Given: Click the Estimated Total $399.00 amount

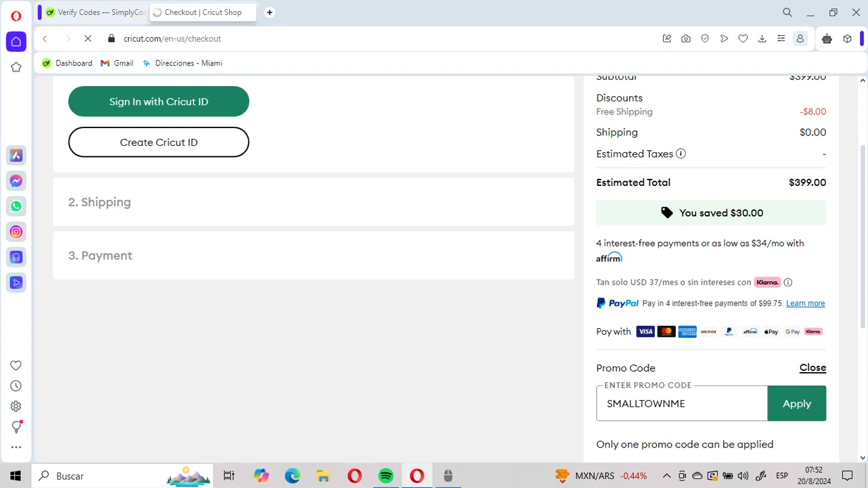Looking at the screenshot, I should [x=807, y=182].
